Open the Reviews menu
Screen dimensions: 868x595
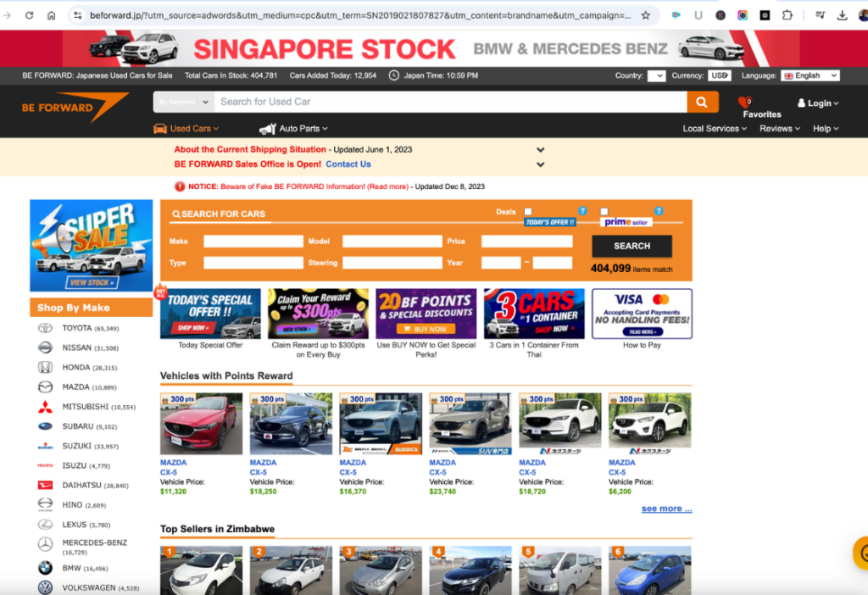coord(780,129)
